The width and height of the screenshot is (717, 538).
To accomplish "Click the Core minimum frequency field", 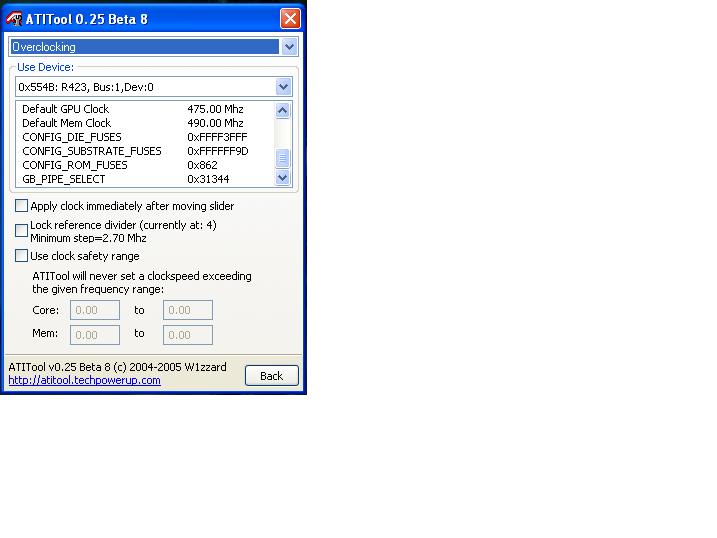I will (95, 310).
